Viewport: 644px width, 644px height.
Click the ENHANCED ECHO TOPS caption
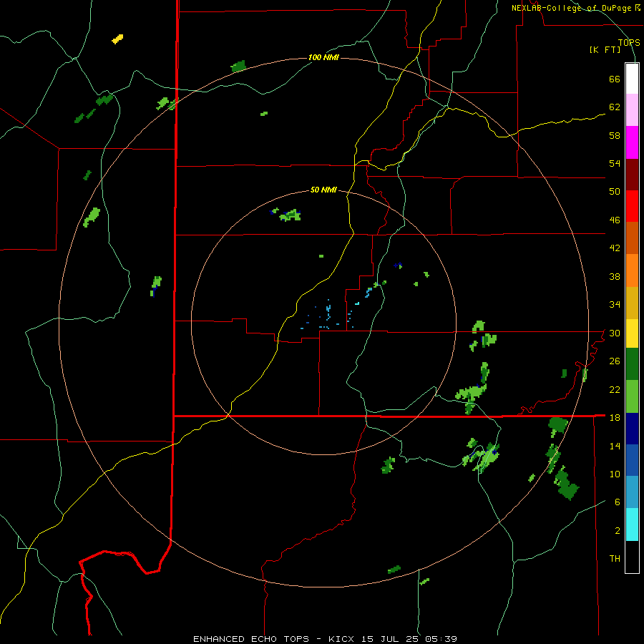click(x=251, y=639)
